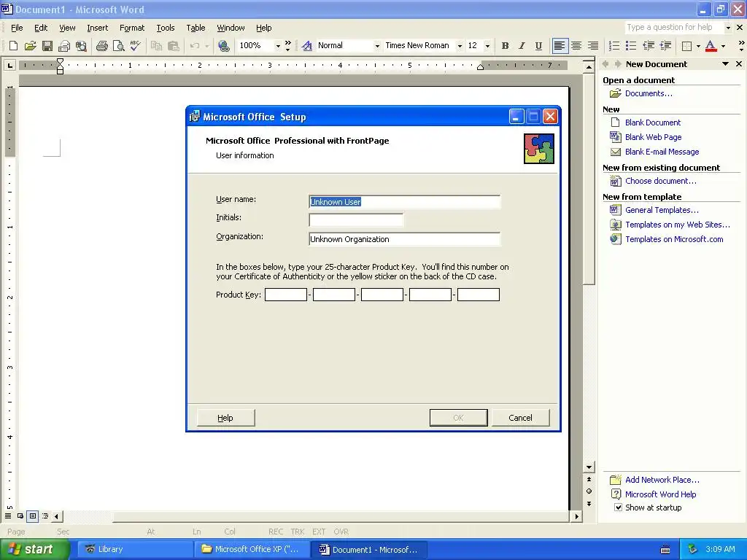747x560 pixels.
Task: Click Templates on Microsoft.com link
Action: pyautogui.click(x=674, y=239)
